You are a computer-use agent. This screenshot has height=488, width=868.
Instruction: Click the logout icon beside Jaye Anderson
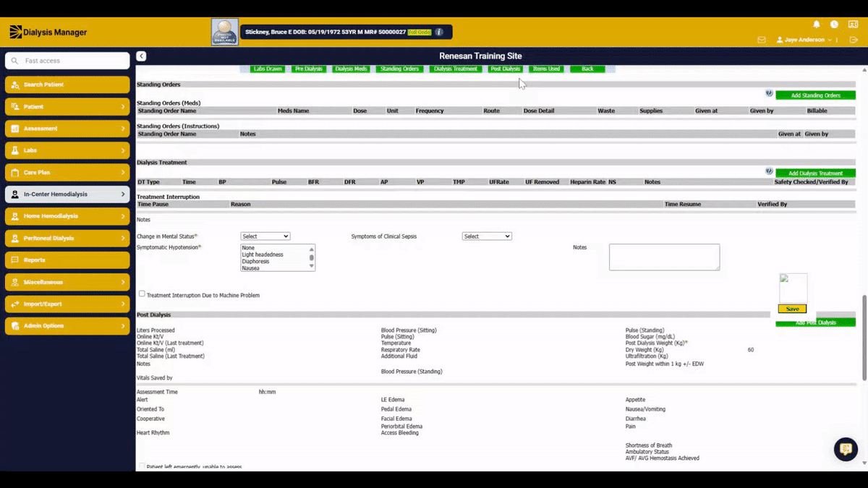854,40
